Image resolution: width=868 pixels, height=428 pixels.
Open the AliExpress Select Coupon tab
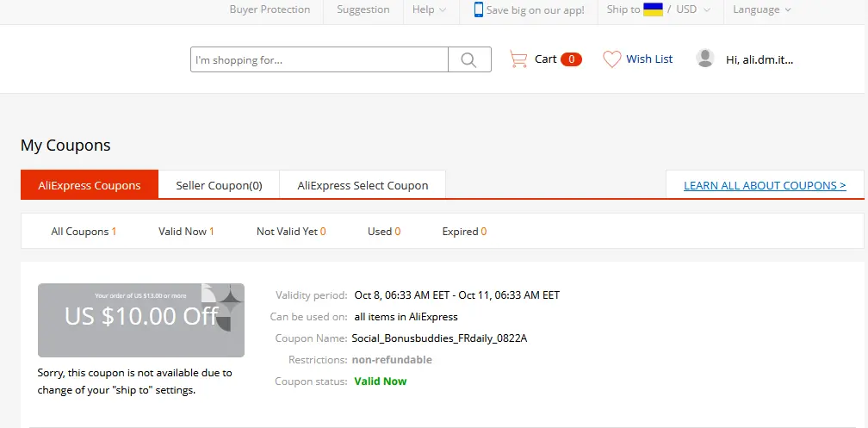pyautogui.click(x=363, y=185)
